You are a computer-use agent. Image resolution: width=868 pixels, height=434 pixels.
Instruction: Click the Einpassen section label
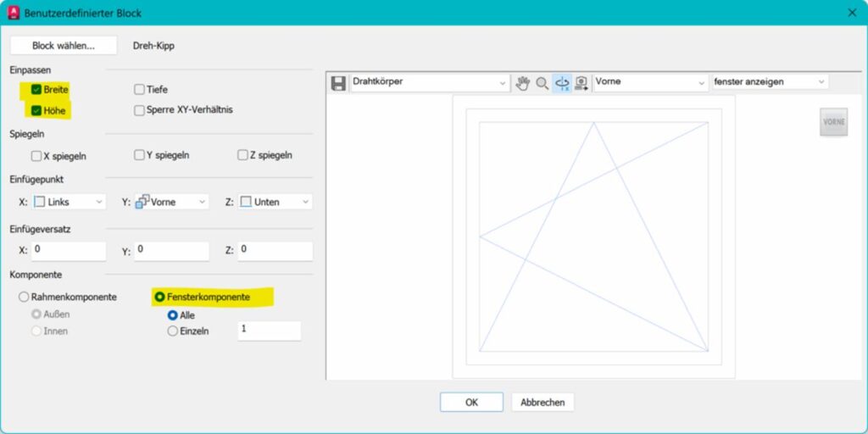(31, 70)
